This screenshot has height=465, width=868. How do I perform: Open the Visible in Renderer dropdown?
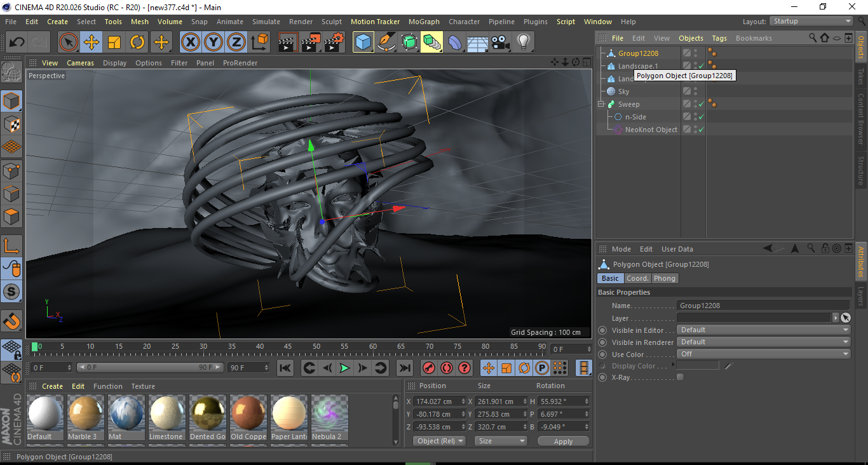pyautogui.click(x=764, y=342)
